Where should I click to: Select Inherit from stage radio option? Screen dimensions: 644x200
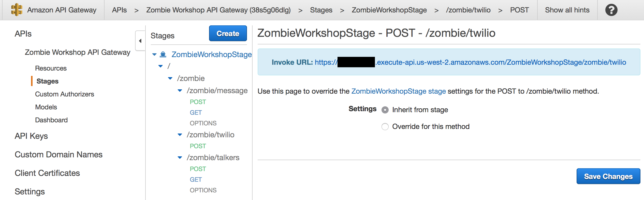tap(385, 110)
